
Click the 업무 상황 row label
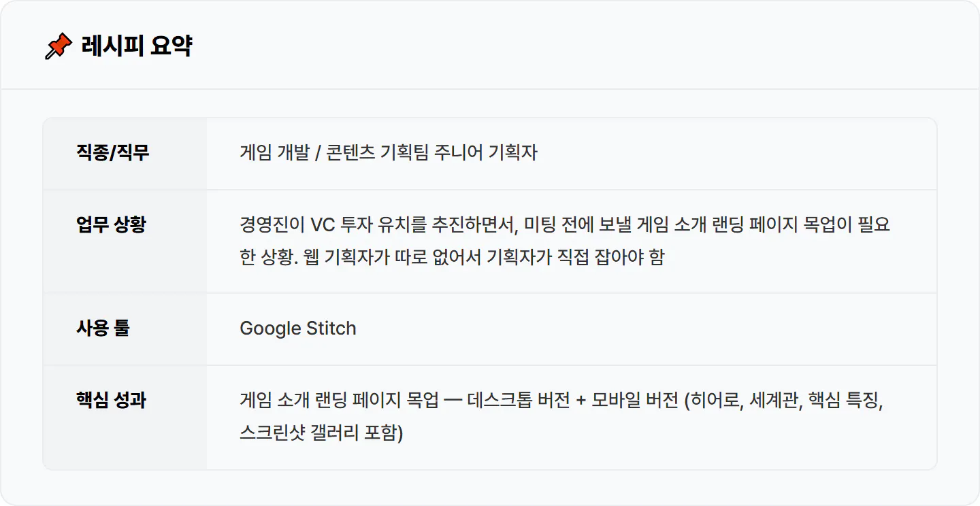tap(111, 224)
